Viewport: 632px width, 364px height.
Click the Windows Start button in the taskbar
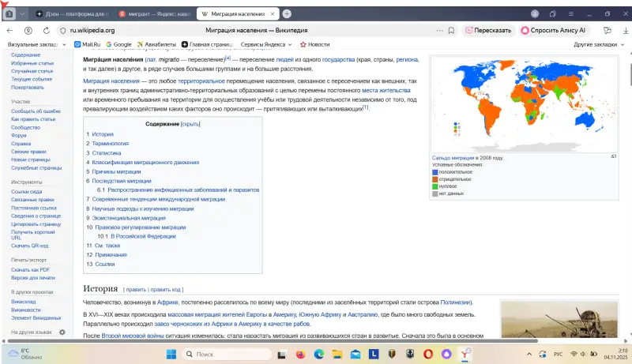(x=171, y=355)
